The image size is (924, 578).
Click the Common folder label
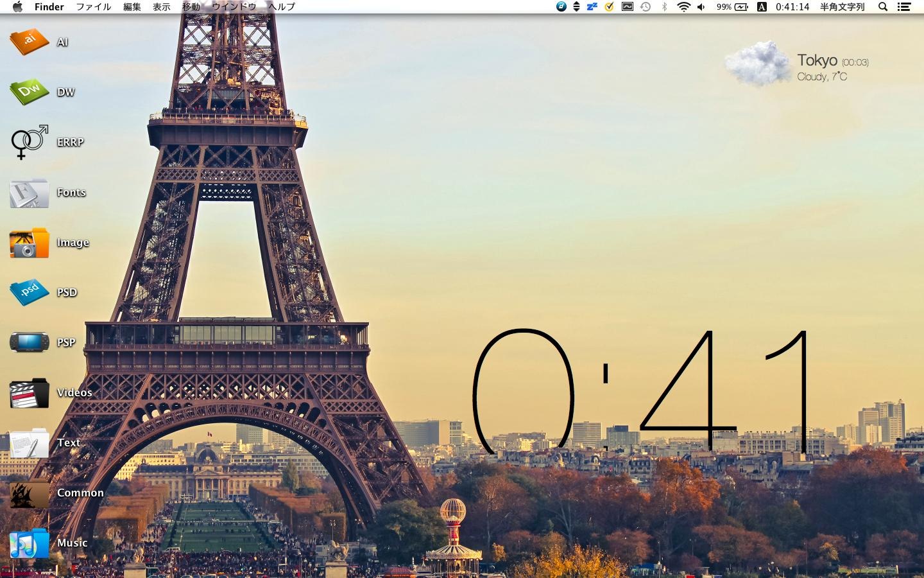pos(80,493)
